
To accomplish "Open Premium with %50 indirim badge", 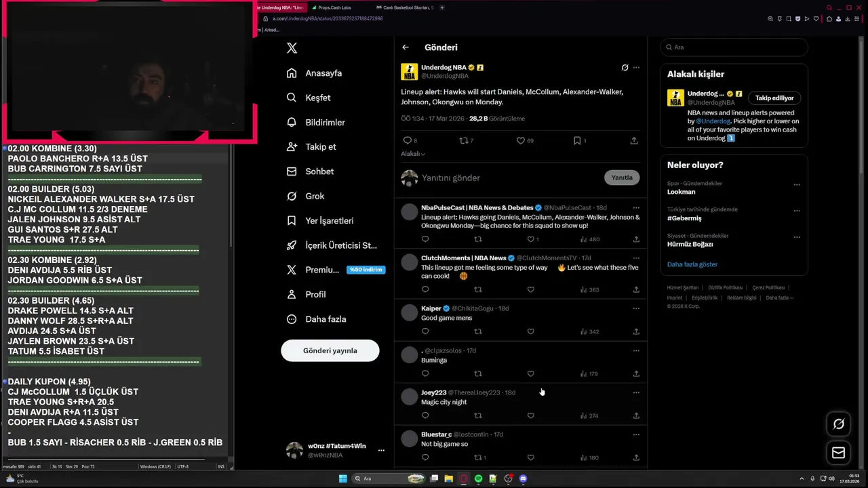I will 335,270.
